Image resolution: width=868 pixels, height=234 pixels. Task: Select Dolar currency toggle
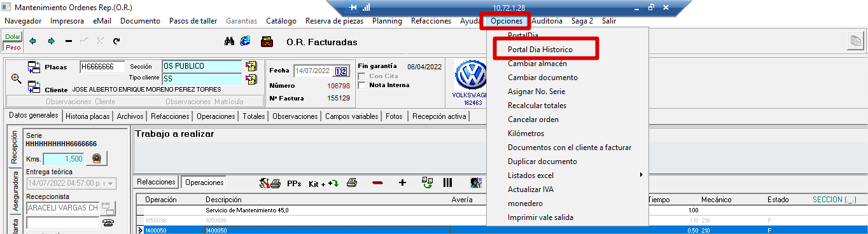(13, 37)
